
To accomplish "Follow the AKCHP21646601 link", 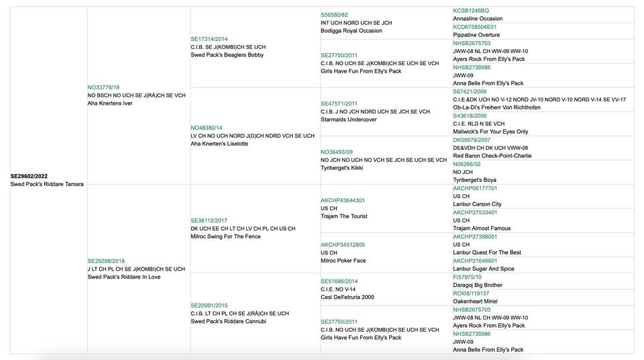I will (x=475, y=261).
